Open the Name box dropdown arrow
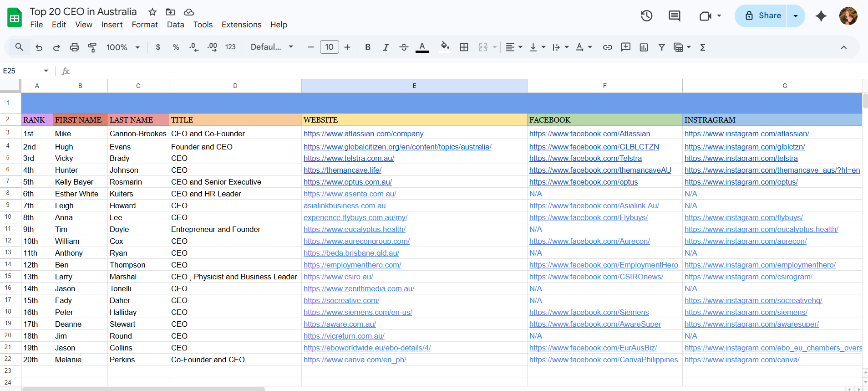868x391 pixels. pos(46,71)
